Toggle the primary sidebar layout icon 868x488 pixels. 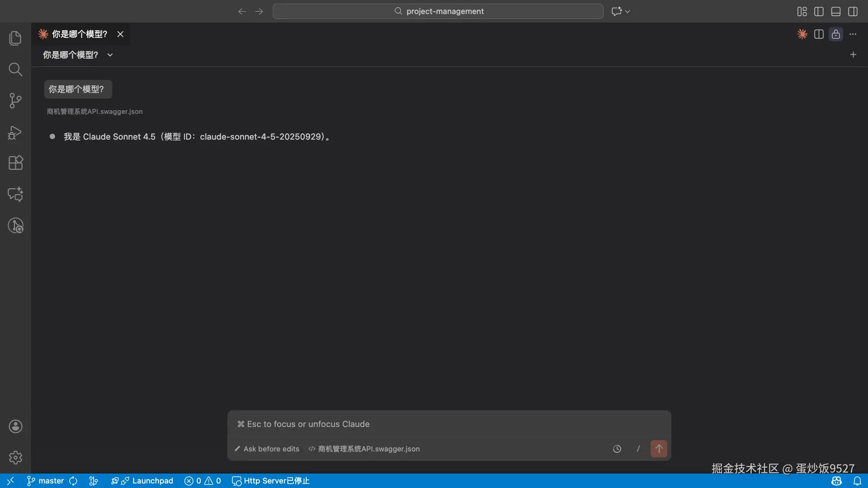click(x=819, y=11)
